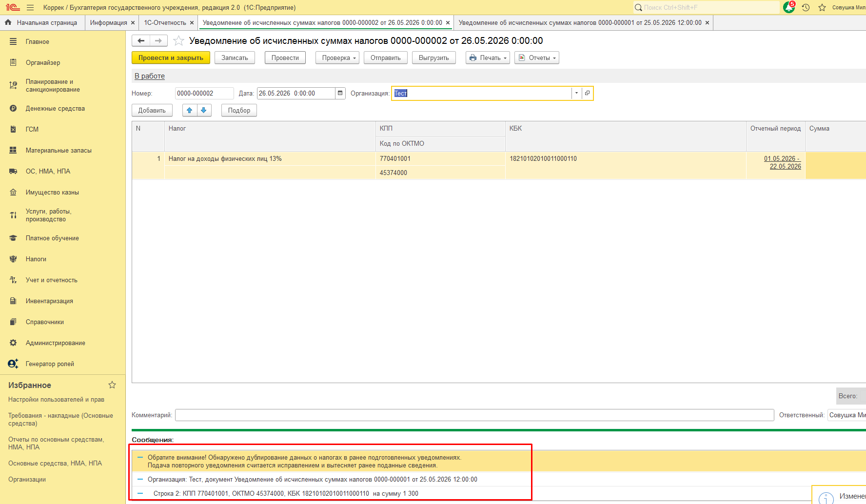This screenshot has width=866, height=504.
Task: Click the Комментарий input field
Action: click(474, 415)
